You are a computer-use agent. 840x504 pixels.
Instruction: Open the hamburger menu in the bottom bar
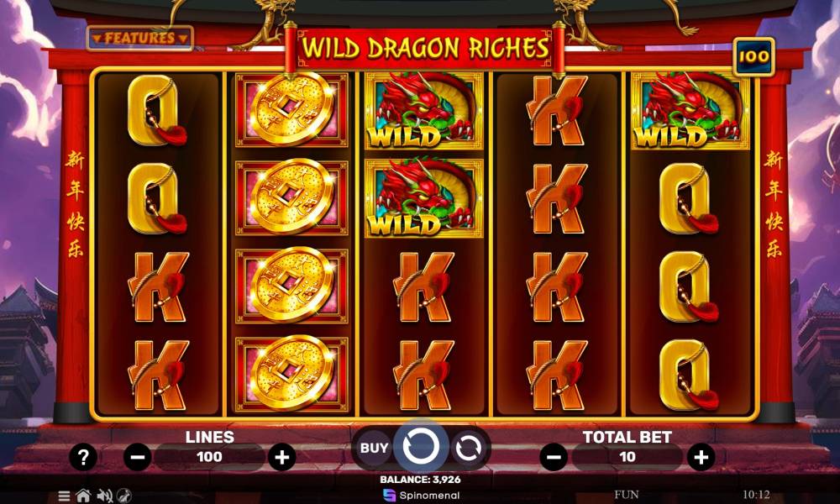click(x=64, y=496)
